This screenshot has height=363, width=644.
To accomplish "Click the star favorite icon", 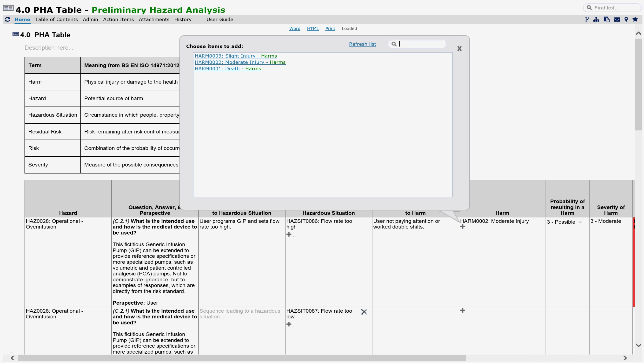I will (635, 19).
